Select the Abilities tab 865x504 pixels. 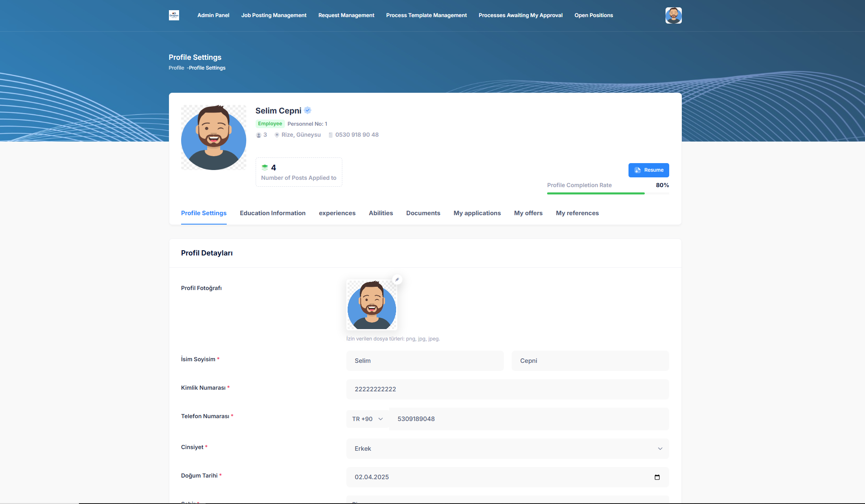[x=381, y=213]
